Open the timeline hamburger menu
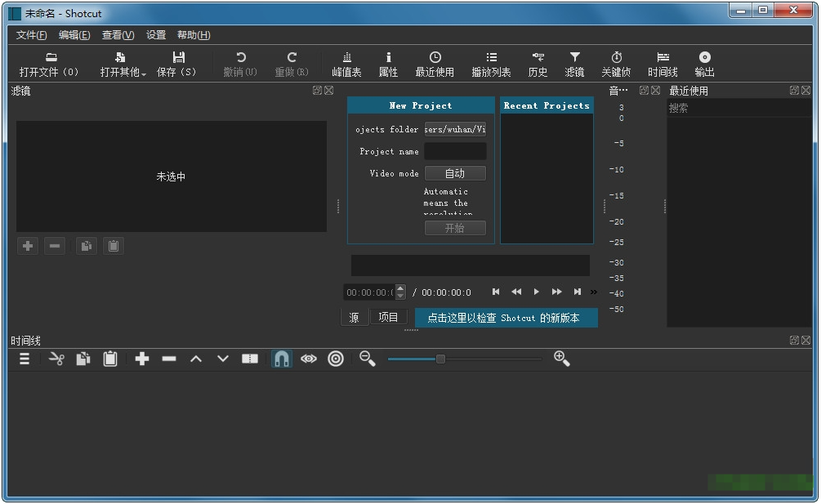This screenshot has width=821, height=504. pos(24,359)
